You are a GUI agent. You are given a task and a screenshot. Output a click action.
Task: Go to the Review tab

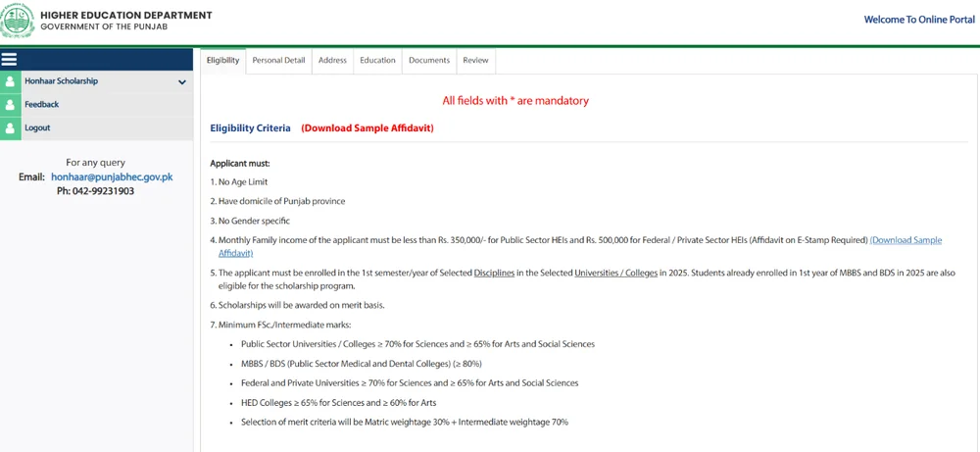(x=475, y=61)
